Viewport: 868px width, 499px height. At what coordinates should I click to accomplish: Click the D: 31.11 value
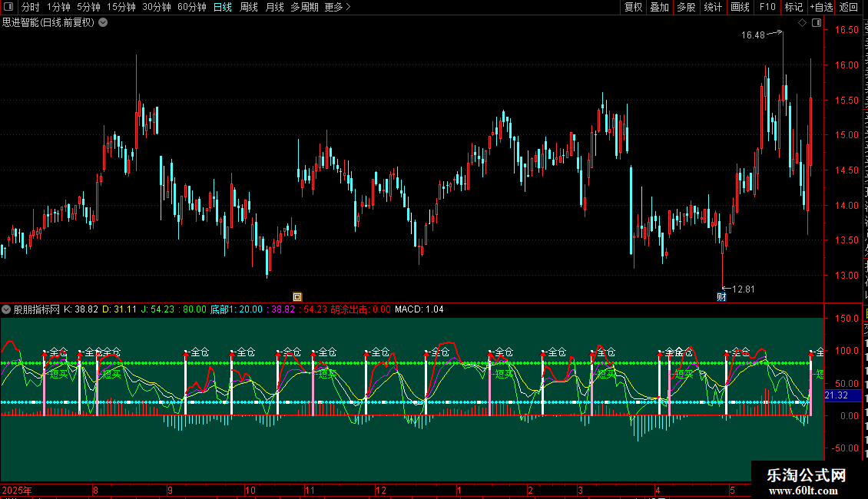(119, 309)
